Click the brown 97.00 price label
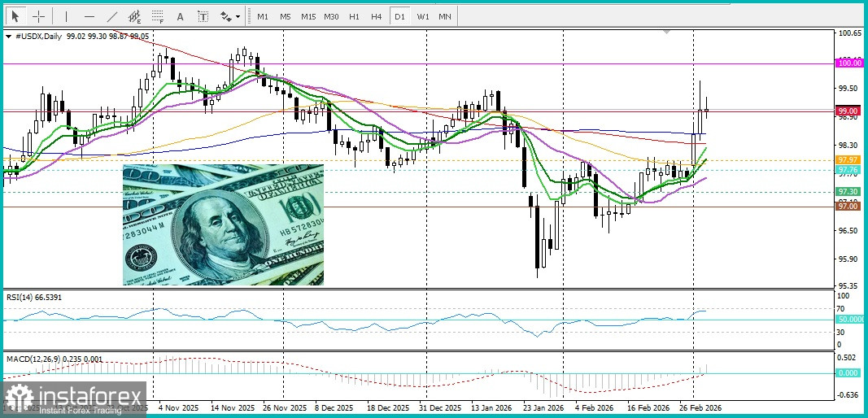The height and width of the screenshot is (418, 868). click(x=848, y=206)
